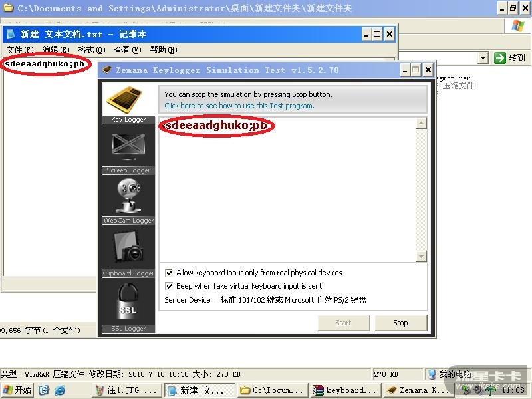The image size is (532, 399).
Task: Click the 270 KB size status cell
Action: tap(398, 374)
